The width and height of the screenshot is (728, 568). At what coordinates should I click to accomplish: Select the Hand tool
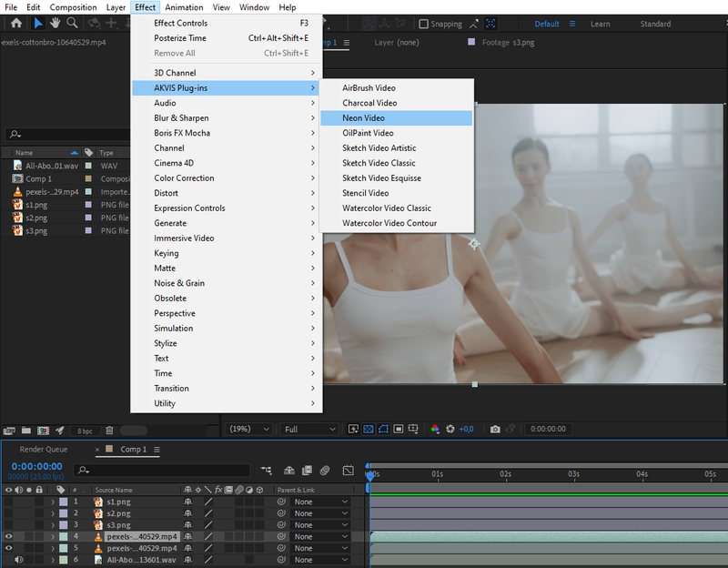click(x=56, y=23)
